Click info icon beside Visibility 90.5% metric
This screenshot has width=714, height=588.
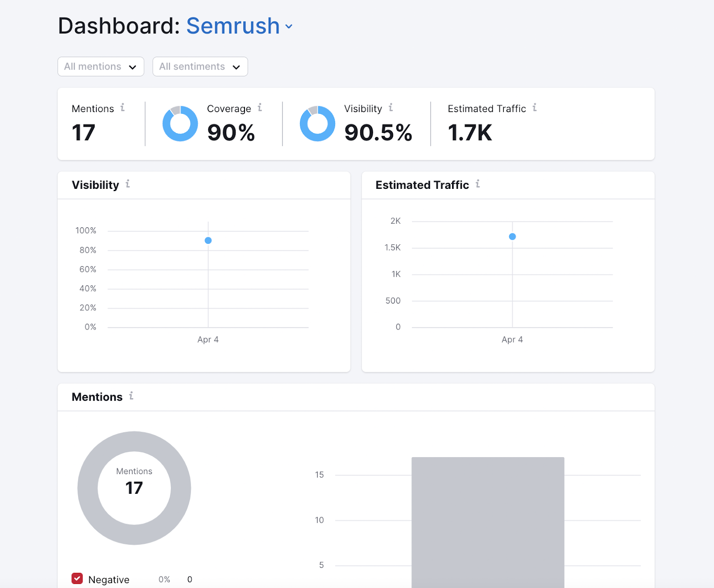coord(391,108)
